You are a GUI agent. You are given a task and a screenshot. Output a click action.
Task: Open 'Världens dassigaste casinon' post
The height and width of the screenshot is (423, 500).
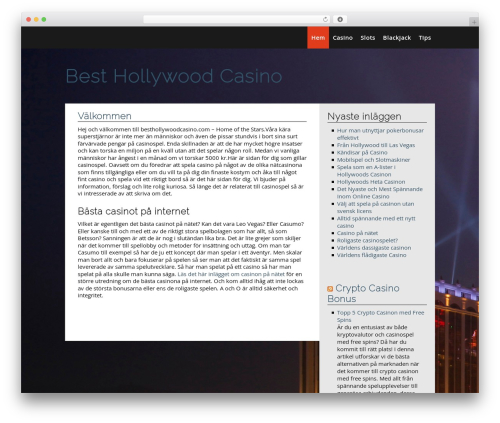click(374, 248)
